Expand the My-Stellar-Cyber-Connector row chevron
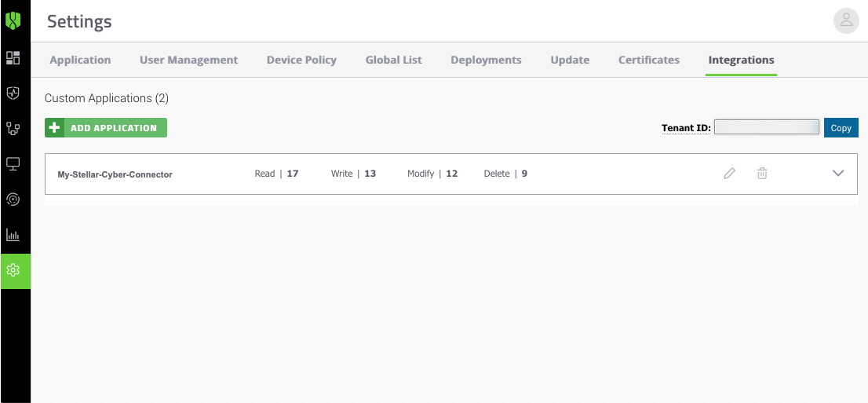Viewport: 868px width, 403px height. [838, 174]
